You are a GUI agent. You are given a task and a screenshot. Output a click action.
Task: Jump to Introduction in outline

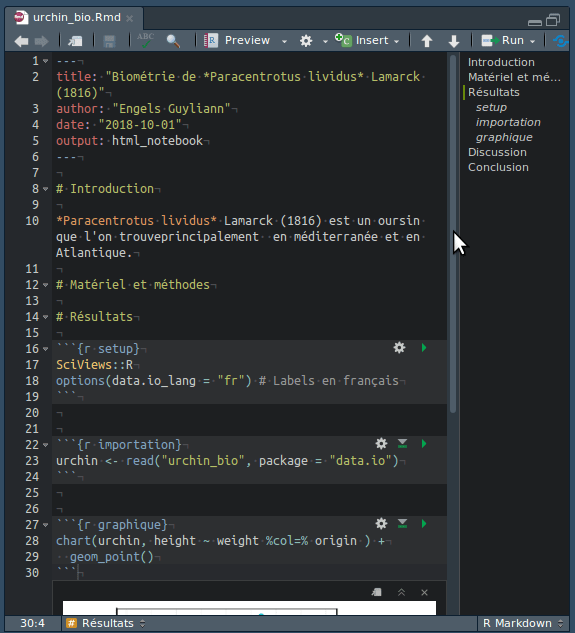pyautogui.click(x=501, y=62)
